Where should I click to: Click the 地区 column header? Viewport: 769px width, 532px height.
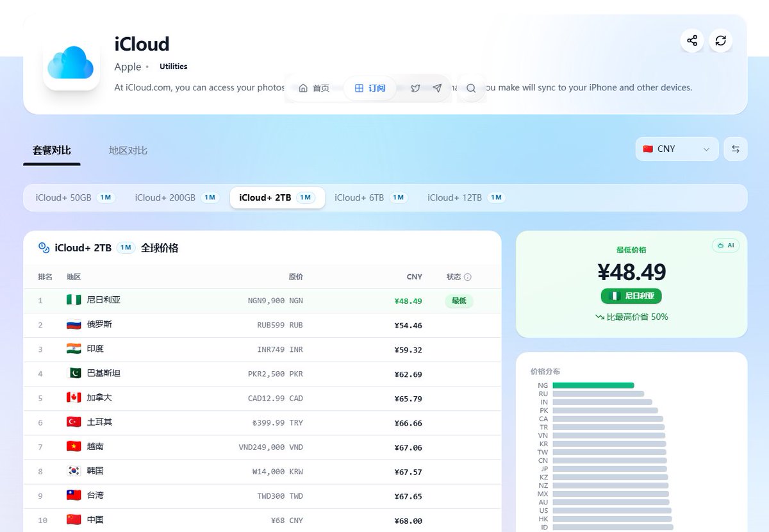tap(74, 277)
